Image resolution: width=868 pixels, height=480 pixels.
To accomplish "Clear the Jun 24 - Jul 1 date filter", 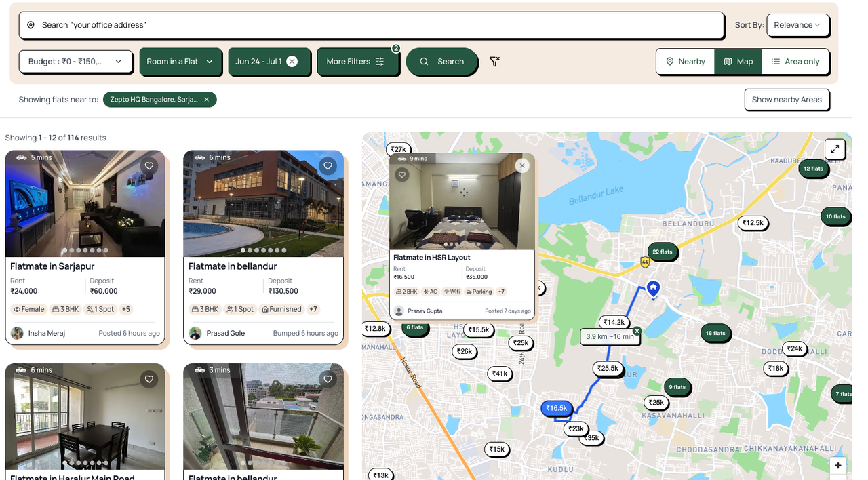I will 292,62.
